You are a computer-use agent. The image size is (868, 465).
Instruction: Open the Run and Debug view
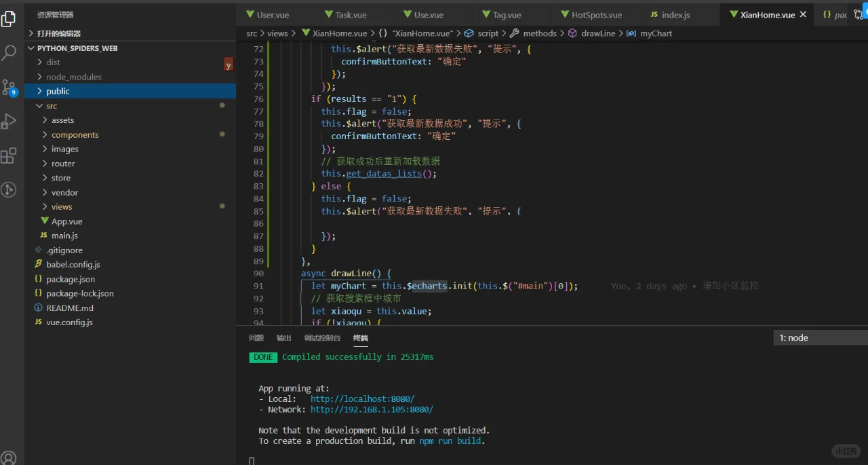pyautogui.click(x=9, y=122)
